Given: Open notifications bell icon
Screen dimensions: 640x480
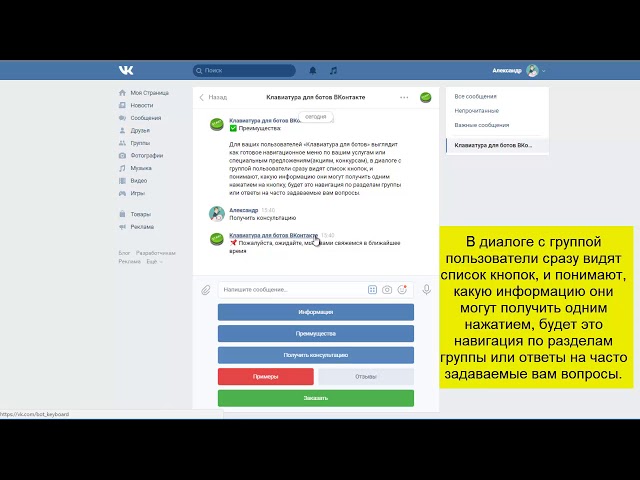Looking at the screenshot, I should (313, 71).
